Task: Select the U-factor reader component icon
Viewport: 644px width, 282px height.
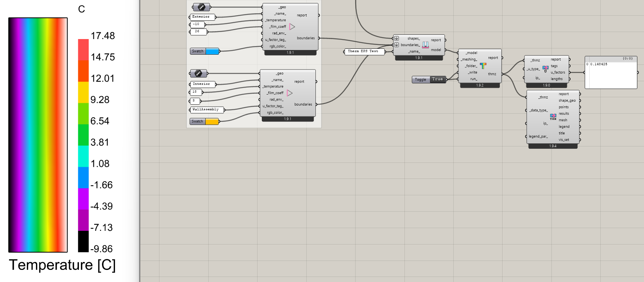Action: click(x=546, y=69)
